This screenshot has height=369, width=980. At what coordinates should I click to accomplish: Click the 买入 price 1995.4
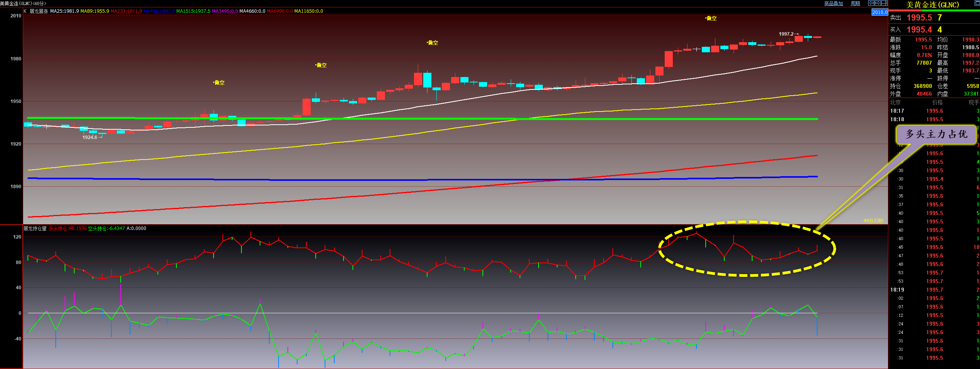coord(919,30)
